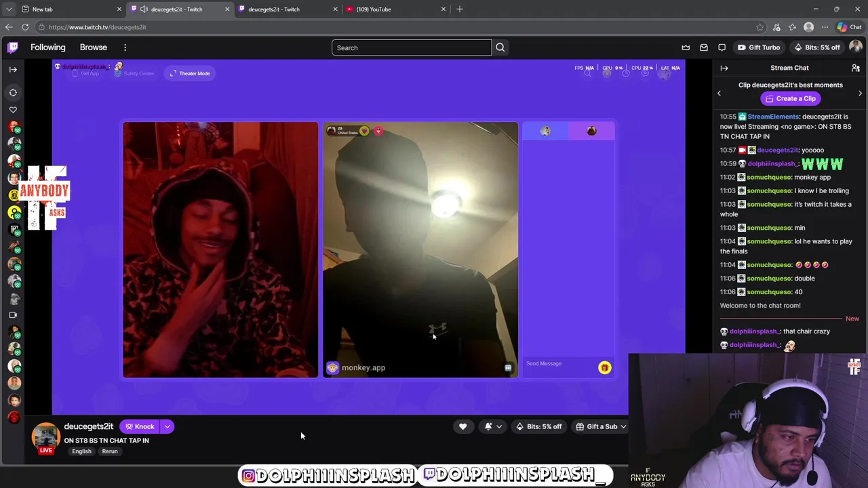Open the Prime Loot crown icon

(x=686, y=47)
